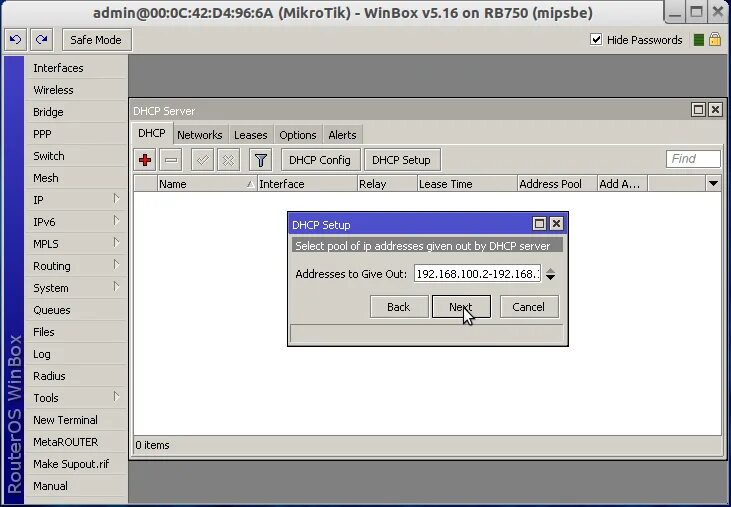Open Manual from the sidebar
Viewport: 731px width, 507px height.
(x=76, y=486)
